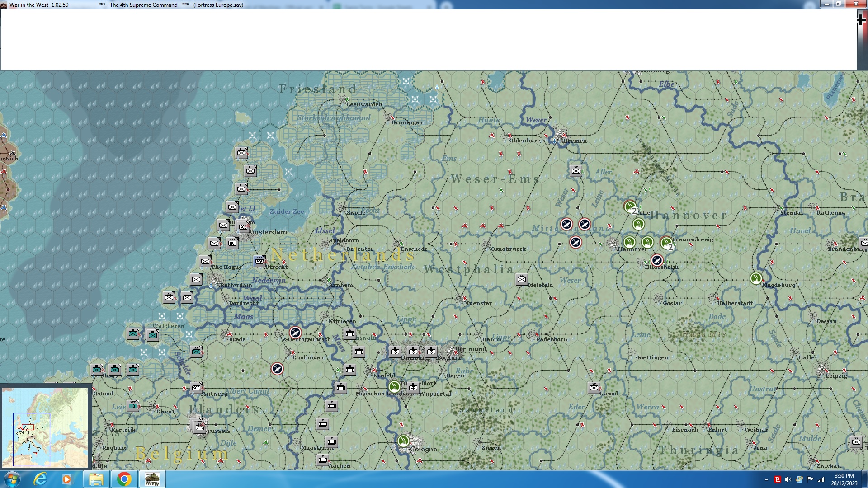The image size is (868, 488).
Task: Click the plus button at top right
Action: (x=861, y=19)
